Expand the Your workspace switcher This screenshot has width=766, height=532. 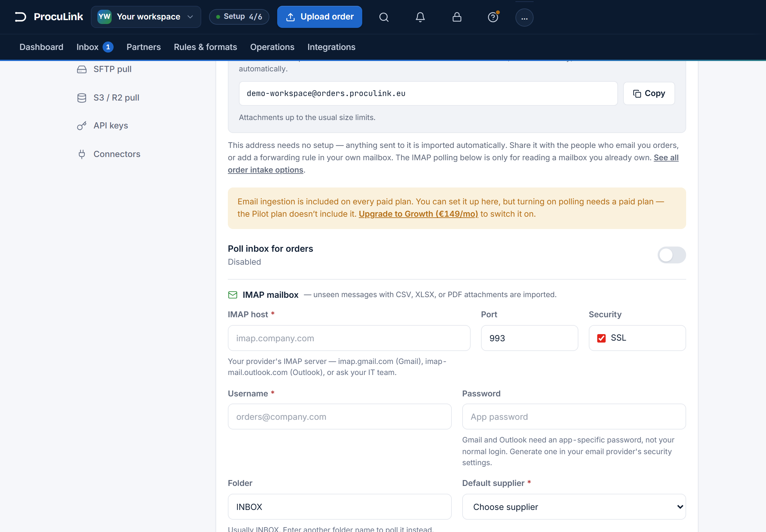coord(146,17)
